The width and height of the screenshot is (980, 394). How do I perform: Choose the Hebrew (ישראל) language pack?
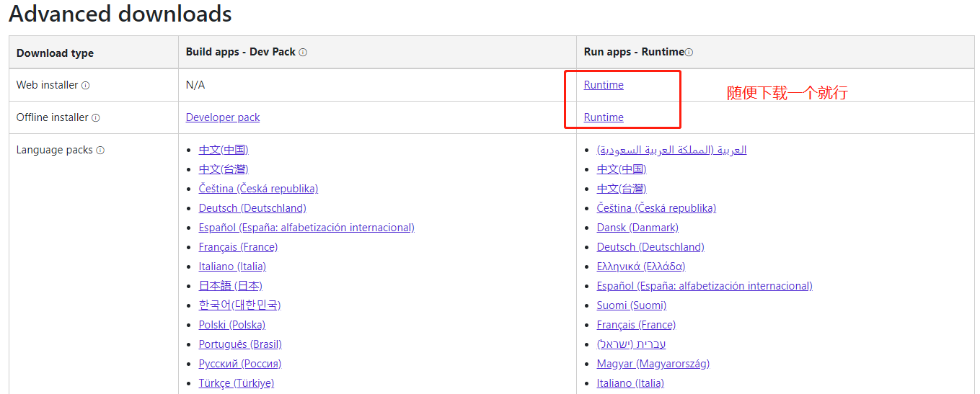coord(631,344)
